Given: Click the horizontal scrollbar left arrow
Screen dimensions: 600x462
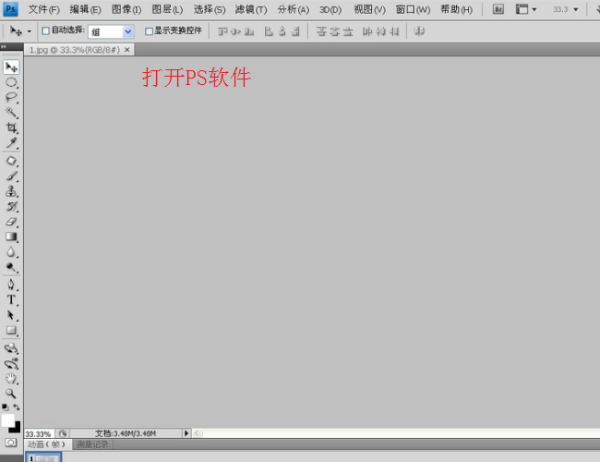Looking at the screenshot, I should coord(197,433).
